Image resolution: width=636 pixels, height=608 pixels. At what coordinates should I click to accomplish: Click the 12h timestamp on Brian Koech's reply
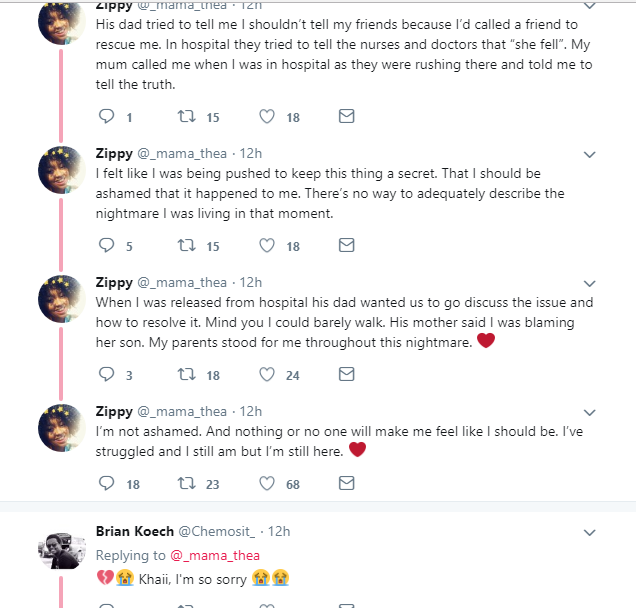(x=280, y=531)
